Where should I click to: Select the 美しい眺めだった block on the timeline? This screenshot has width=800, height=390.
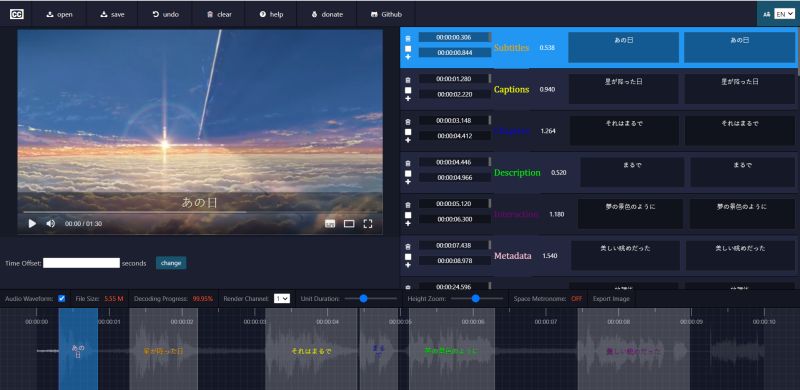click(x=633, y=349)
